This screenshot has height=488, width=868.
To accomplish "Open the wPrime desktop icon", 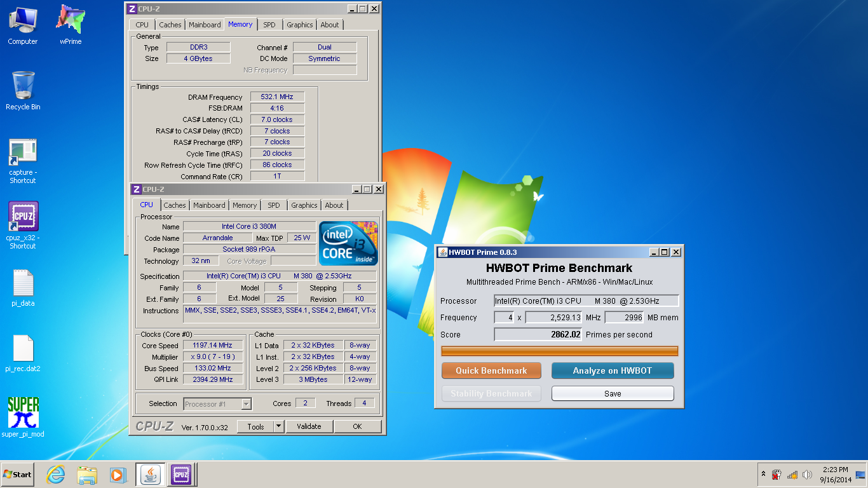I will [x=71, y=25].
